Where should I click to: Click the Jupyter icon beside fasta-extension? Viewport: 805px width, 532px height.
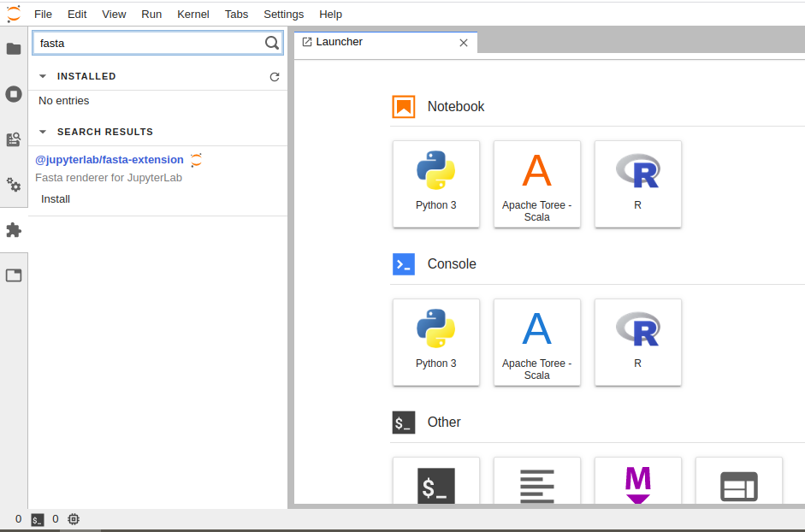click(196, 160)
